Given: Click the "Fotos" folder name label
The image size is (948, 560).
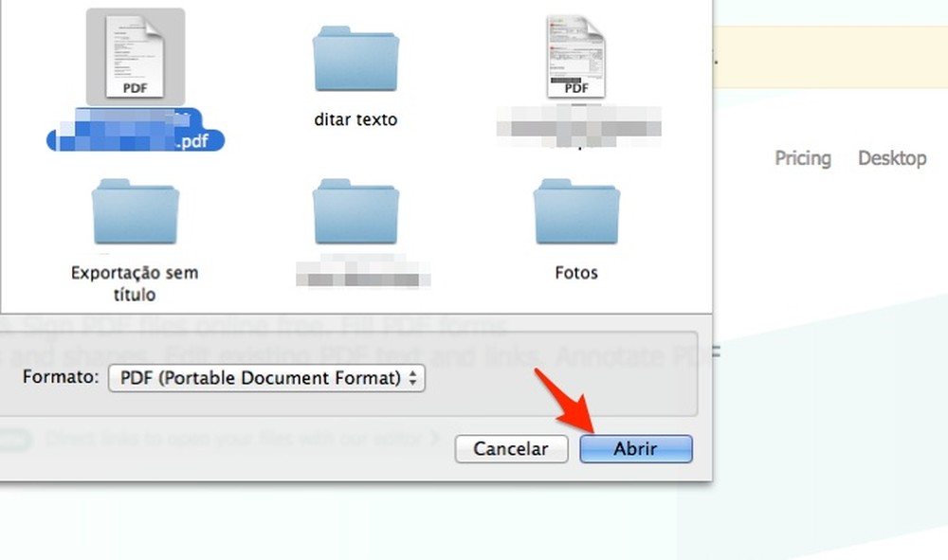Looking at the screenshot, I should tap(575, 272).
